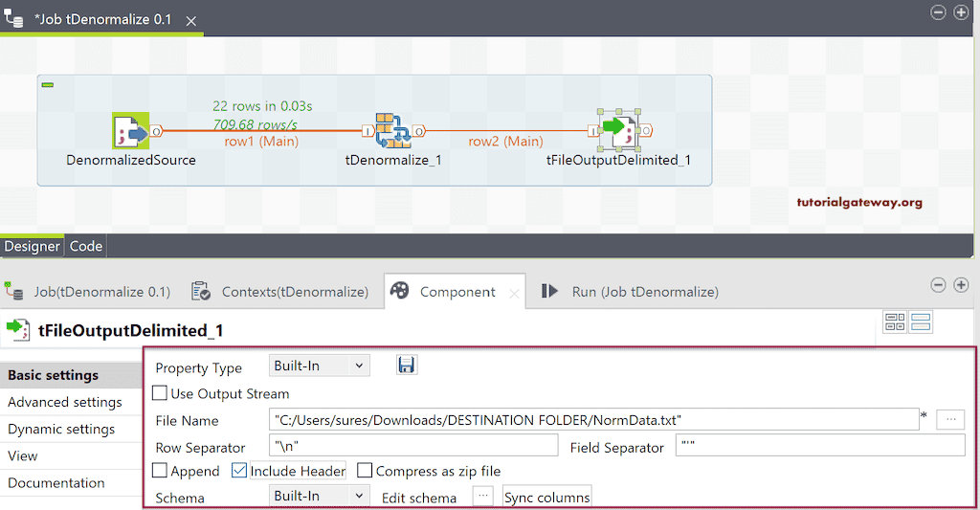Screen dimensions: 980x510
Task: Maximize the lower Component view panel
Action: (x=961, y=285)
